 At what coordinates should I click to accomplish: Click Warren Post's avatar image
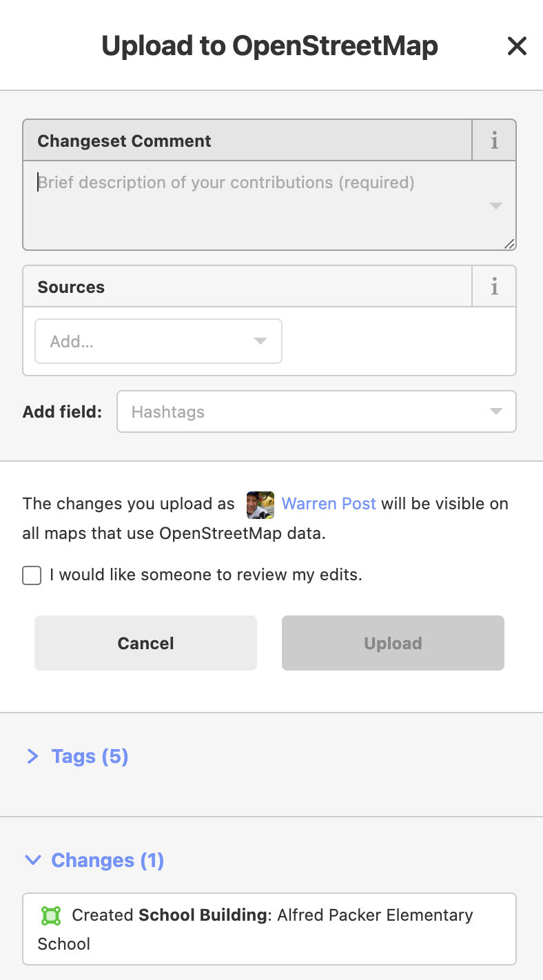(260, 504)
